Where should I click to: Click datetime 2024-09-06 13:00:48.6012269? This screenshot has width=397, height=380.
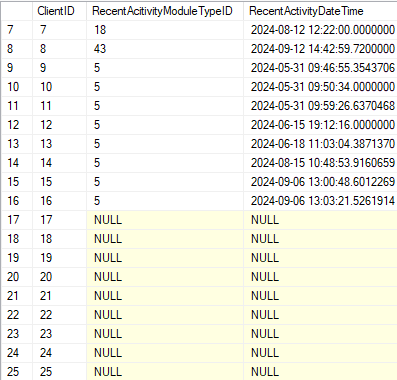click(320, 182)
